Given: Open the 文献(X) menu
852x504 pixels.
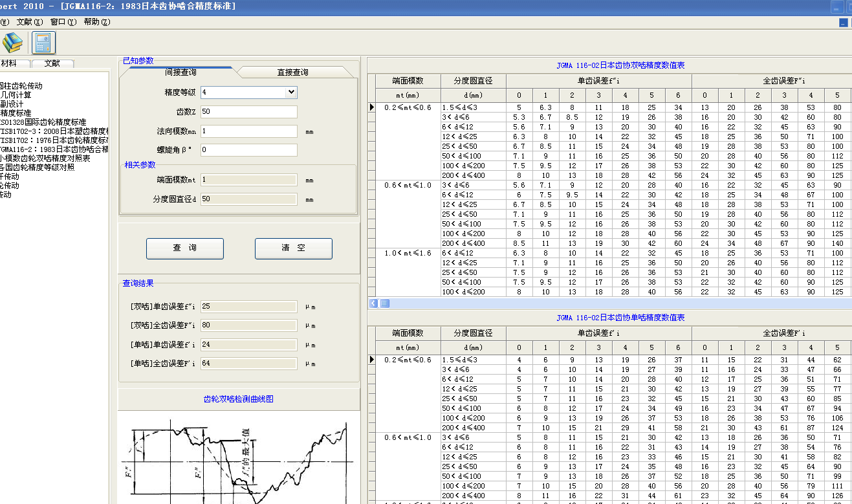Looking at the screenshot, I should [x=30, y=22].
